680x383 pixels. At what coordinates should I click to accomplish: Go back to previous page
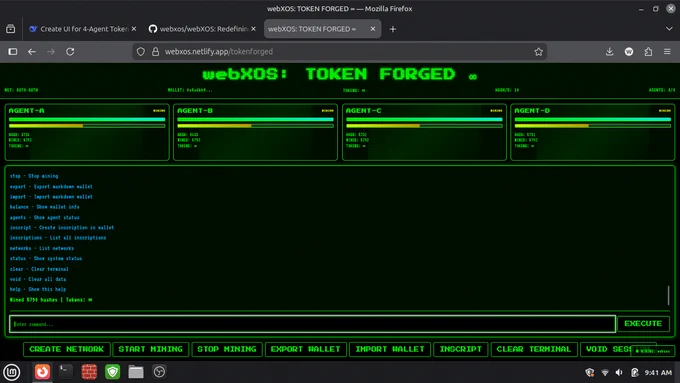click(x=32, y=52)
